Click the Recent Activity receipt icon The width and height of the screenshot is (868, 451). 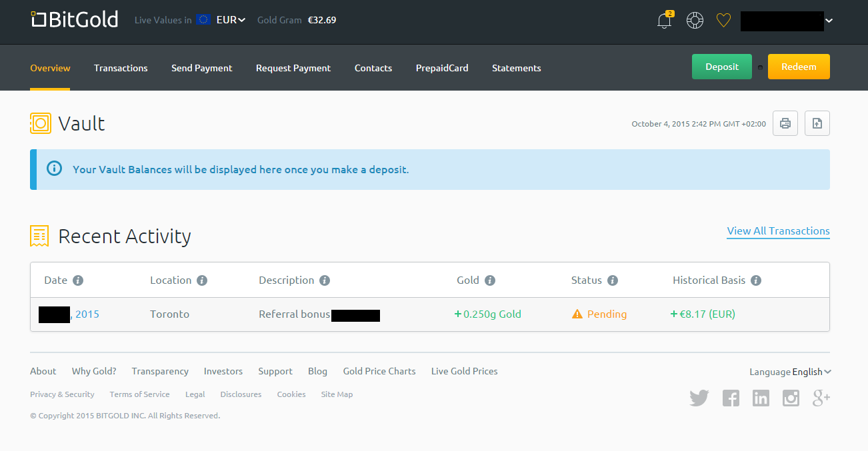pyautogui.click(x=39, y=236)
